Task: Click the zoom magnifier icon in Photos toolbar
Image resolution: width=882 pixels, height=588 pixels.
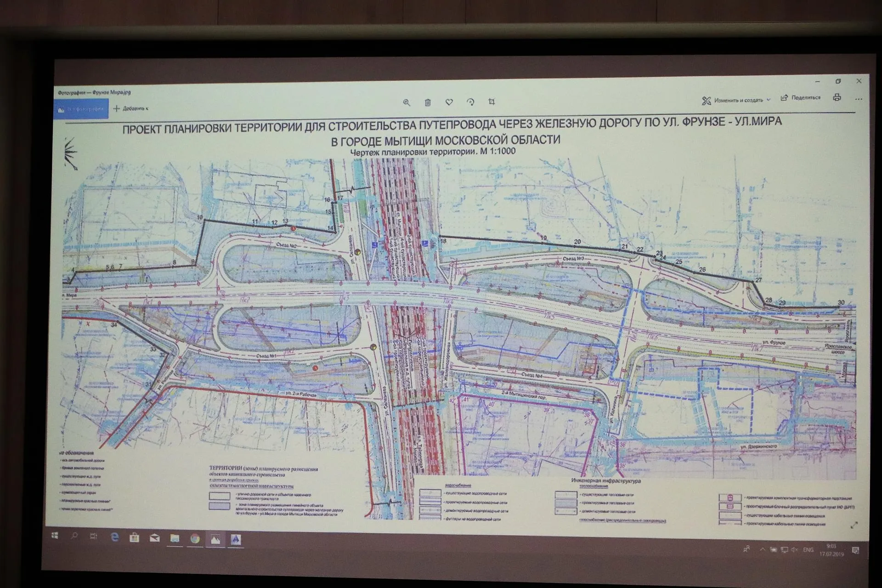Action: click(407, 102)
